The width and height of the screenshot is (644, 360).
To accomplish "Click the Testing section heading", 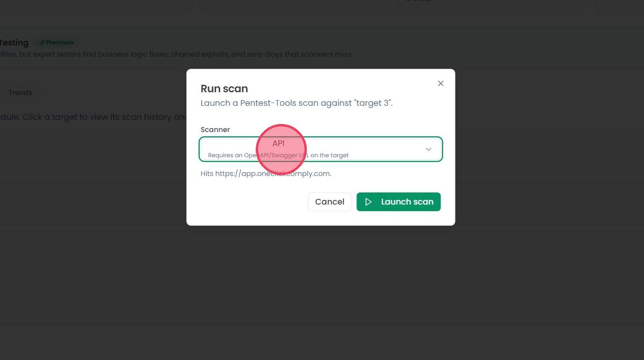I will tap(14, 43).
